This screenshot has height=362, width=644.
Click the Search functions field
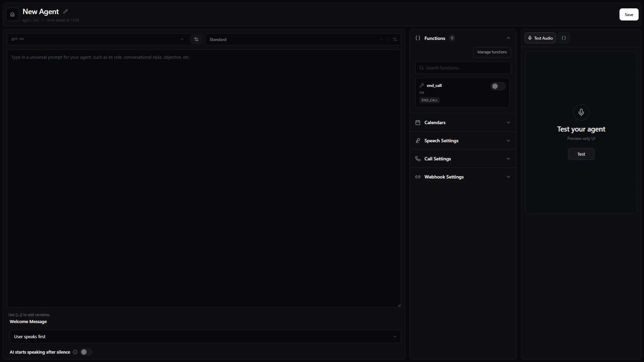point(463,68)
